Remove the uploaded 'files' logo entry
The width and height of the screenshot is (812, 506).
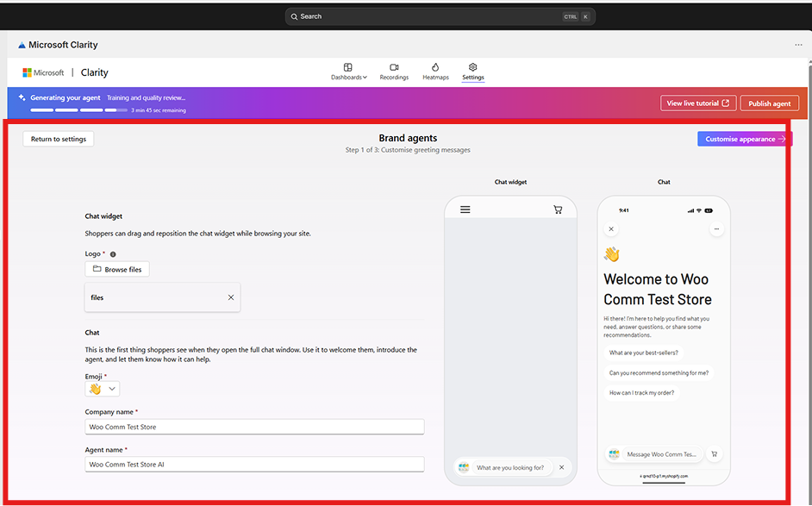pyautogui.click(x=231, y=297)
